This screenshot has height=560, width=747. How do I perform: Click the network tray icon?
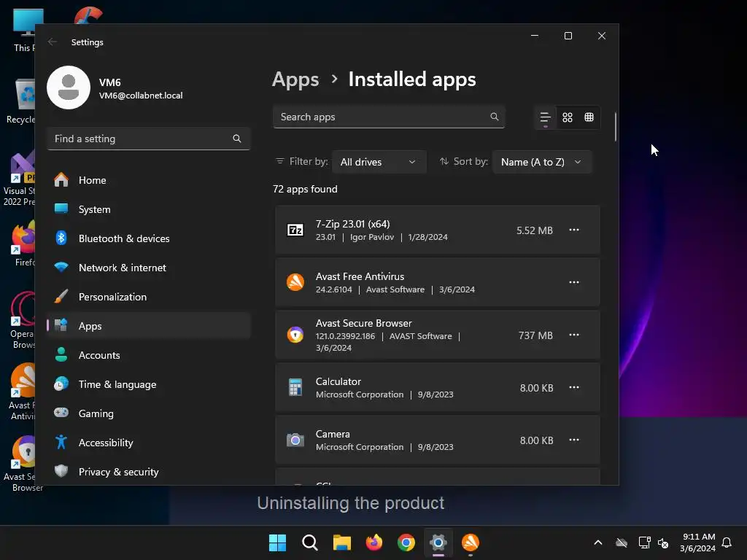645,542
